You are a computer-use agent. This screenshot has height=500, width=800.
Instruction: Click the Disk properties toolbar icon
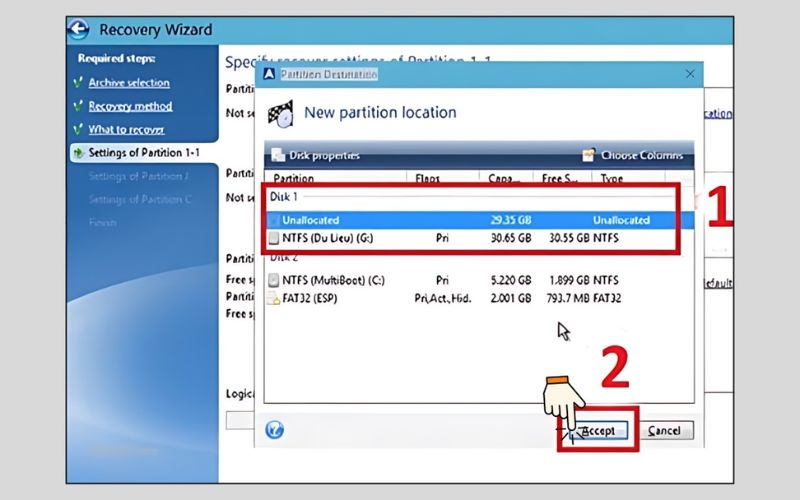point(278,155)
